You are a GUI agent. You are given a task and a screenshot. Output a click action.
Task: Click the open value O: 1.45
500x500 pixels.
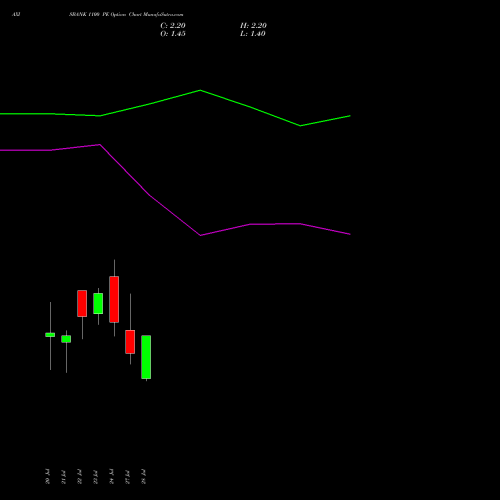(x=173, y=34)
